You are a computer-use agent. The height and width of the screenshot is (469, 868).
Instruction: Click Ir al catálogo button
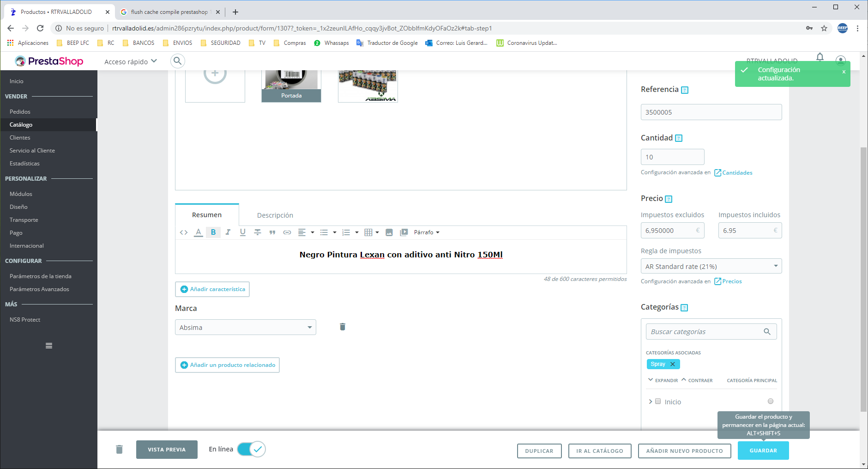pyautogui.click(x=600, y=451)
